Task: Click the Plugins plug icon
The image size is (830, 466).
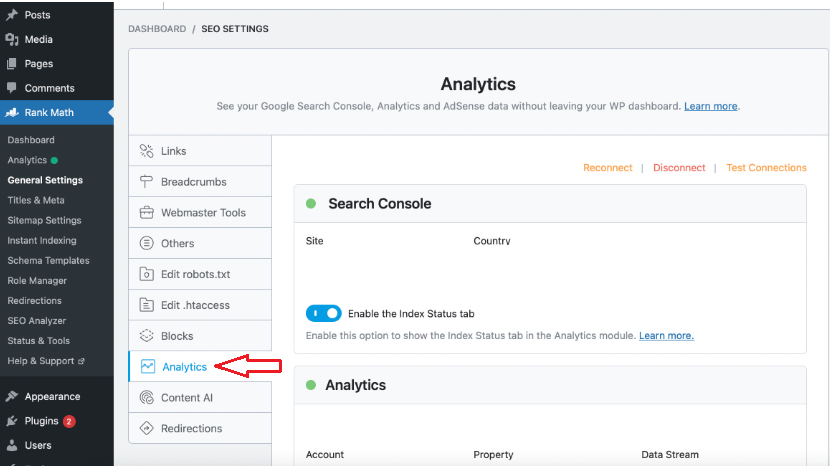Action: coord(12,421)
